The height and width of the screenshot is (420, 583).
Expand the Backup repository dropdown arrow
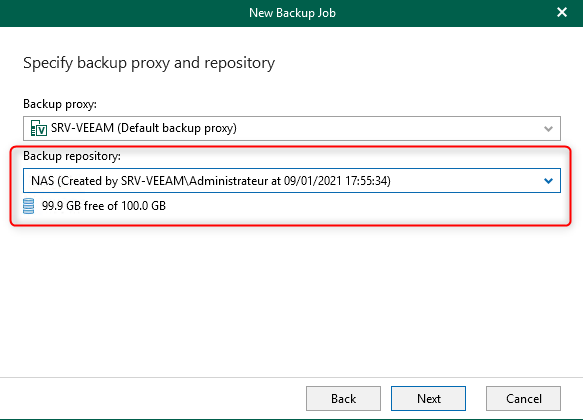tap(548, 181)
